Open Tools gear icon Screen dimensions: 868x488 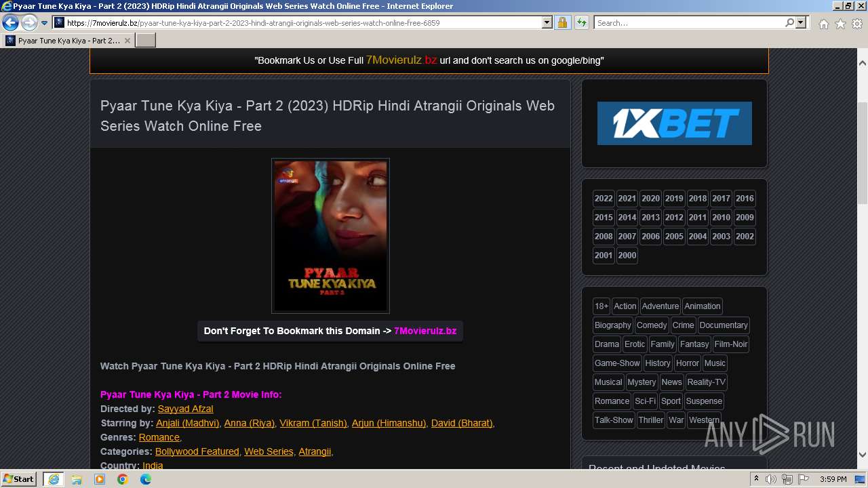[x=857, y=24]
